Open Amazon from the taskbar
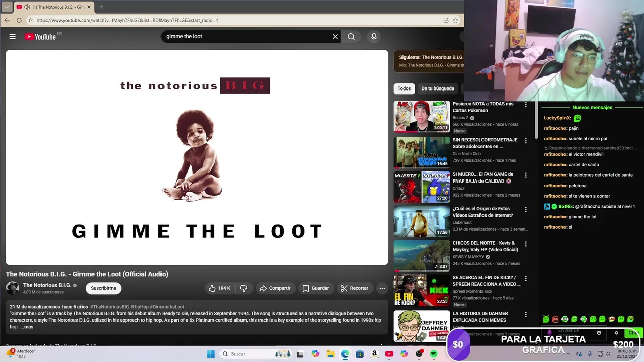644x362 pixels. click(374, 354)
